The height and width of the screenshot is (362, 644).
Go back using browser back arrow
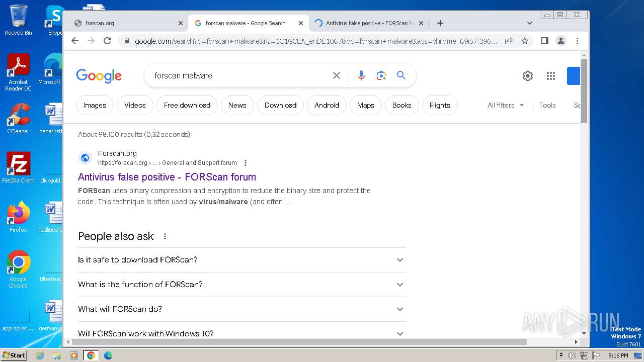75,41
